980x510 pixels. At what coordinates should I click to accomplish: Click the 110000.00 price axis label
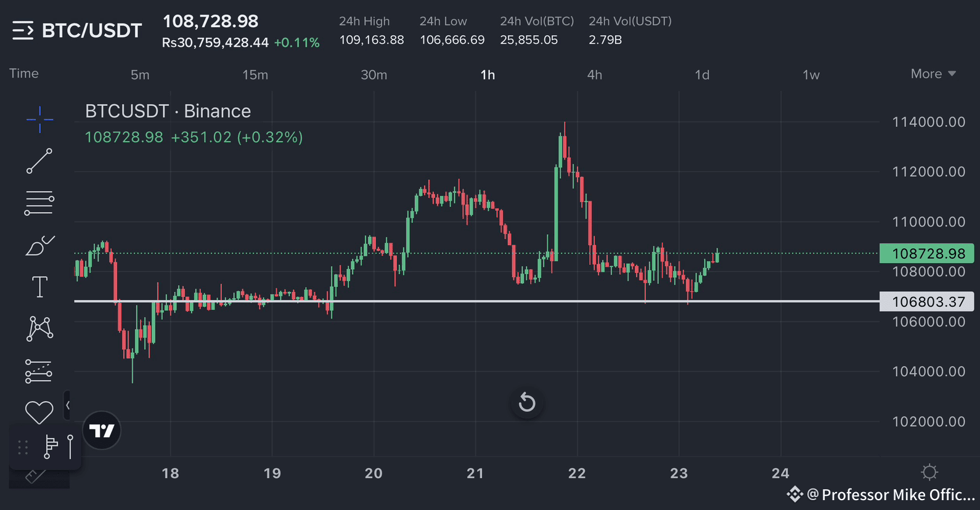(929, 222)
